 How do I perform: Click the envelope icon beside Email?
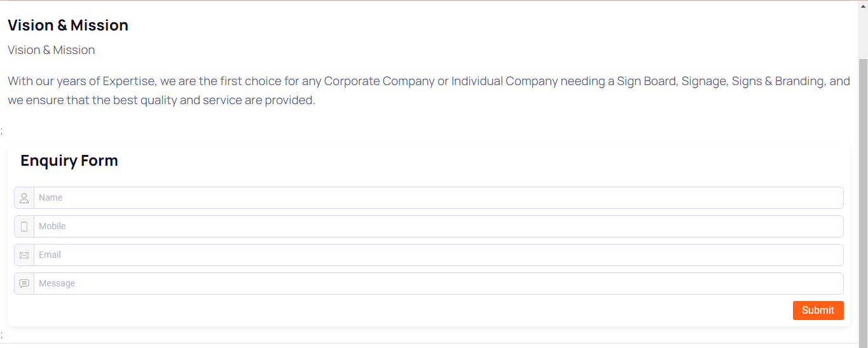(x=24, y=255)
